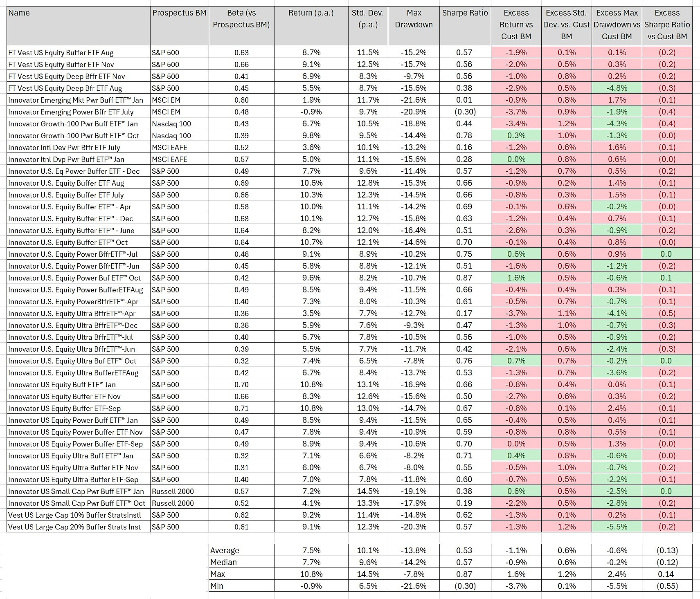Select 0.1 excess Sharpe for Power Buf ETF Oct

coord(667,278)
